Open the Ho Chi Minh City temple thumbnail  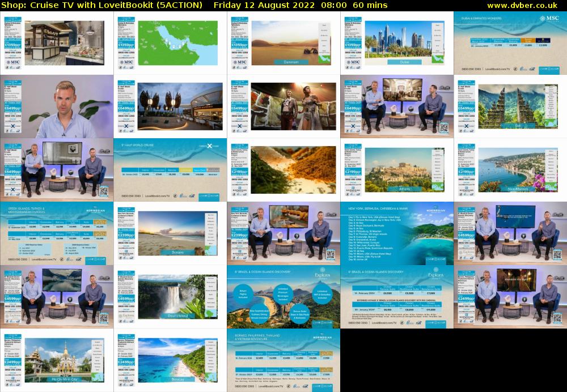pos(57,360)
